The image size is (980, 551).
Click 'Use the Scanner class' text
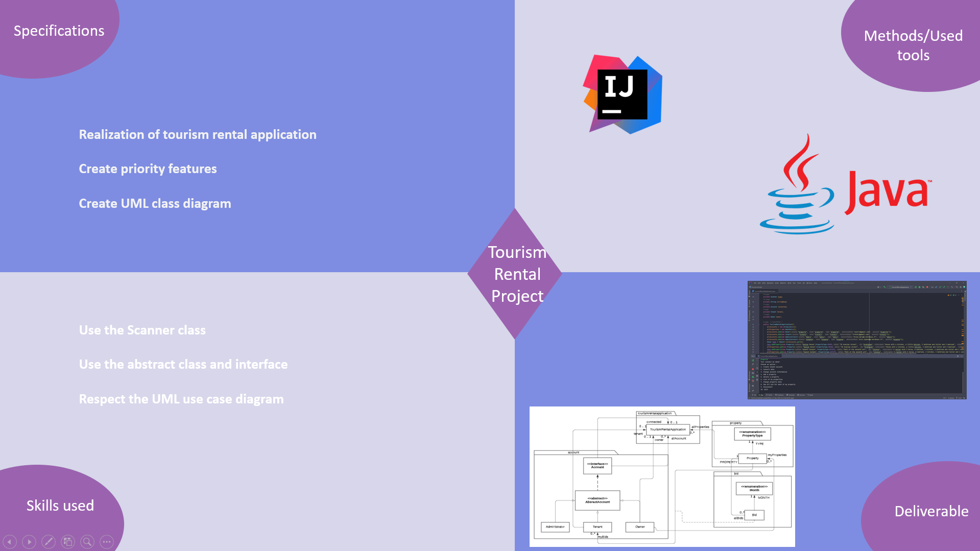tap(142, 330)
